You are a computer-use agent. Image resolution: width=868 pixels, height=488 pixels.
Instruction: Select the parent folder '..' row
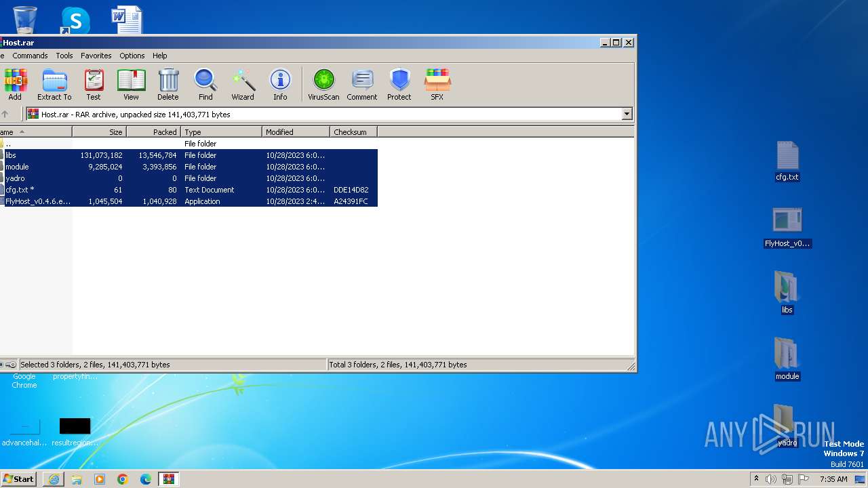[189, 144]
